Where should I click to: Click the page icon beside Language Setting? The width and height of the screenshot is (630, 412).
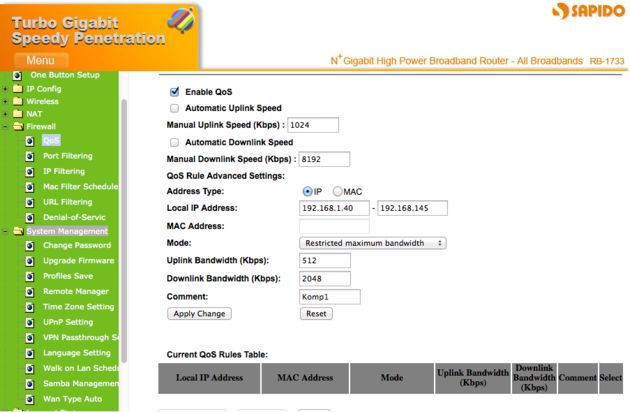point(30,353)
